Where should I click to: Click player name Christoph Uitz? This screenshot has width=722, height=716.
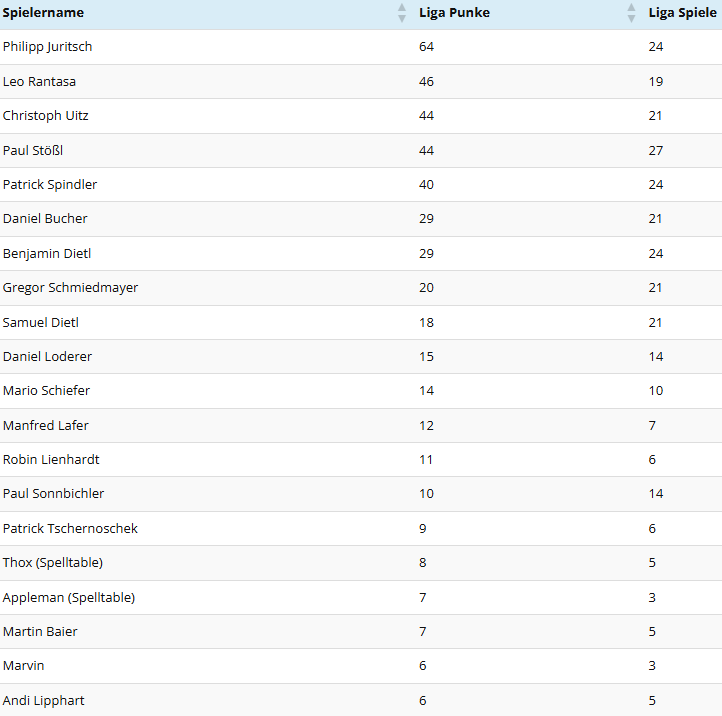tap(46, 116)
